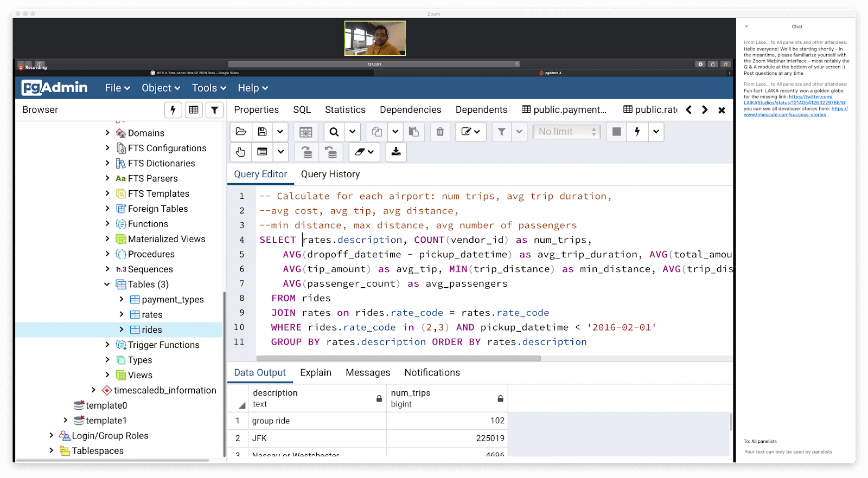The height and width of the screenshot is (478, 868).
Task: Switch to the Messages tab
Action: click(367, 372)
